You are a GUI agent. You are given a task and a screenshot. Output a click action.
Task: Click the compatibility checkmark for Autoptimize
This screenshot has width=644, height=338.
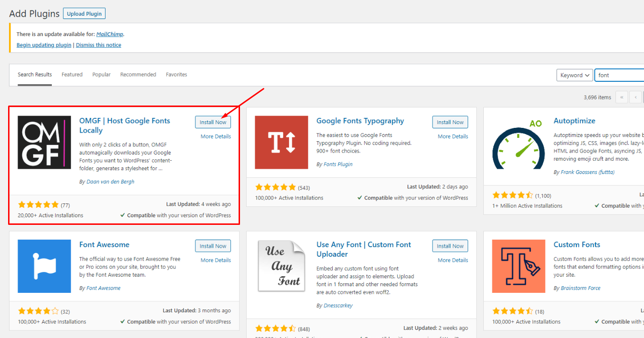pos(598,205)
